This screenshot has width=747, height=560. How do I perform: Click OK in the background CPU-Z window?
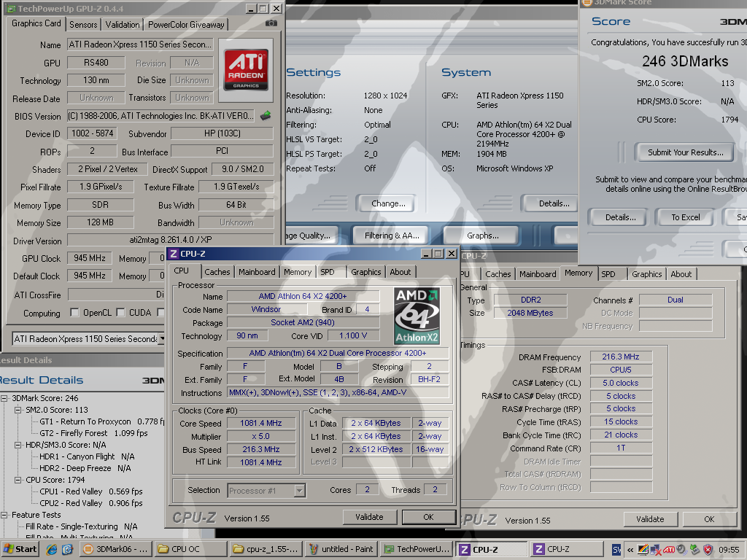tap(709, 519)
